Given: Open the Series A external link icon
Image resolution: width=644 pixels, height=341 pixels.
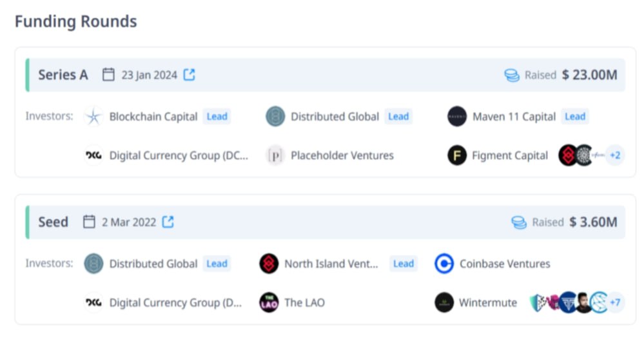Looking at the screenshot, I should pos(190,75).
